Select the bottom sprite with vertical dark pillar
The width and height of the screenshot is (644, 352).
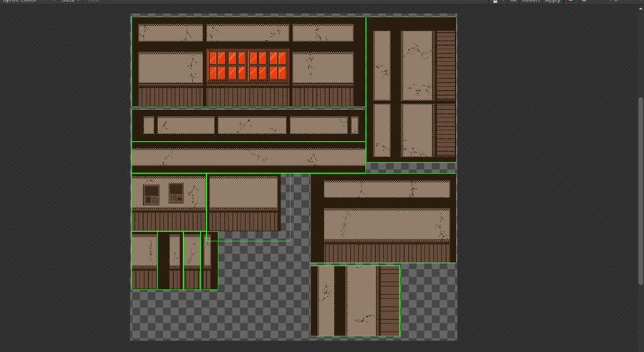355,300
